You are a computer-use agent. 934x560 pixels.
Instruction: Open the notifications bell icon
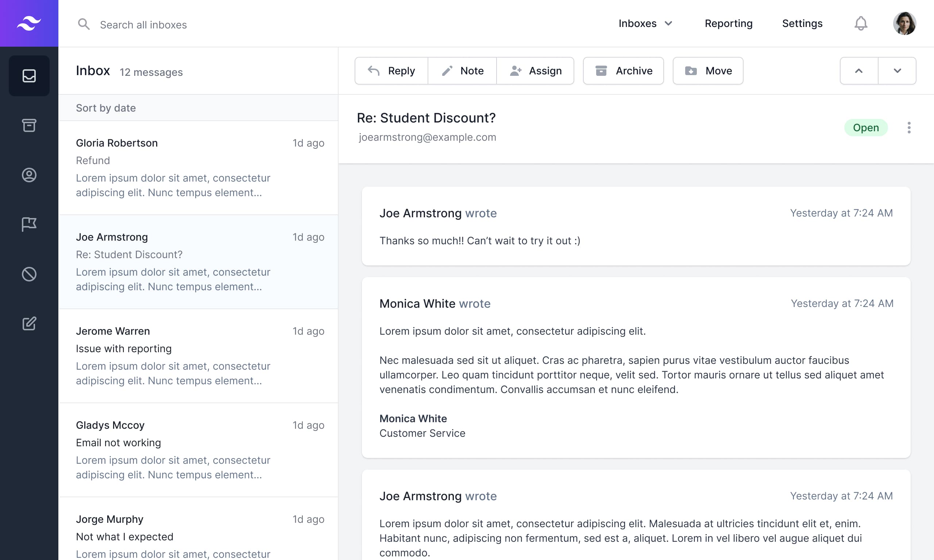point(860,23)
